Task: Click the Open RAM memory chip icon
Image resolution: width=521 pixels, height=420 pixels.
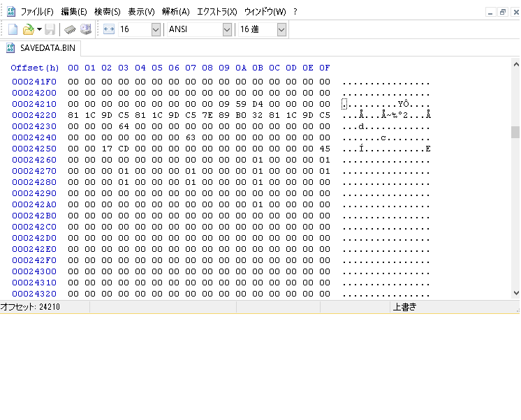Action: point(70,29)
